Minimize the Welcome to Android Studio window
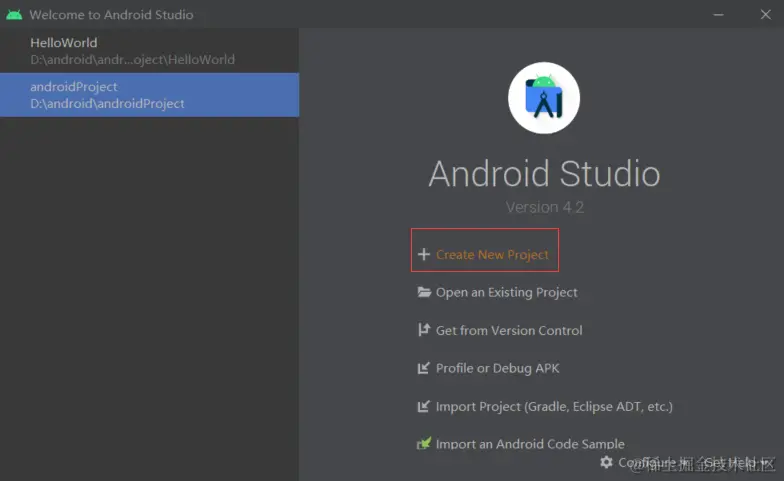 [x=718, y=14]
